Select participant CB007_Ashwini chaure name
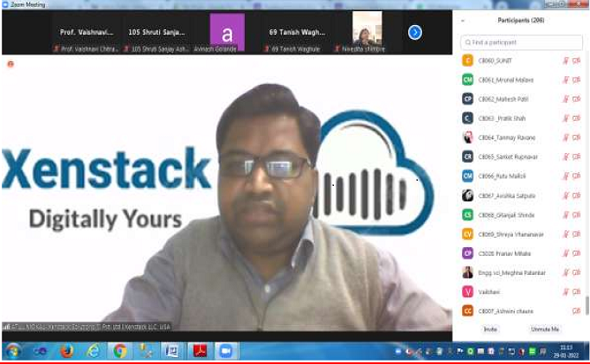Viewport: 590px width, 364px height. coord(506,311)
